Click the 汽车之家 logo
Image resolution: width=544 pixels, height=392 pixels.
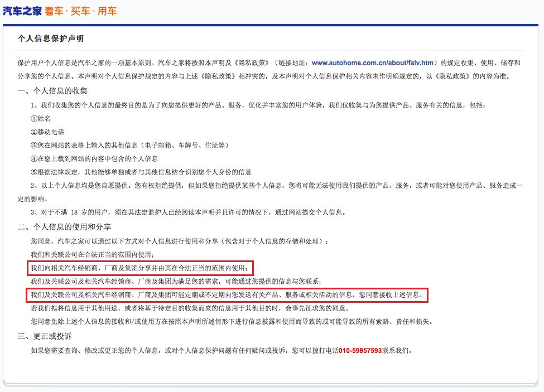22,11
